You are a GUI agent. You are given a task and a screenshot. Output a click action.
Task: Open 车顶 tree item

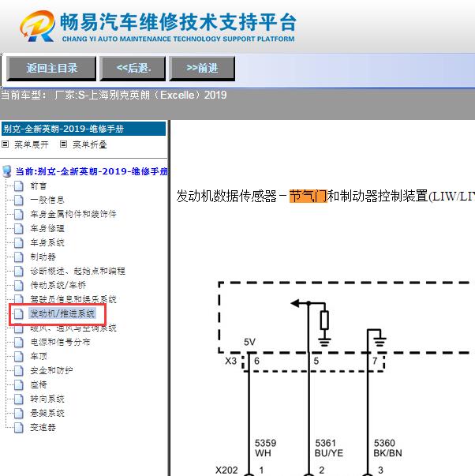(x=38, y=356)
